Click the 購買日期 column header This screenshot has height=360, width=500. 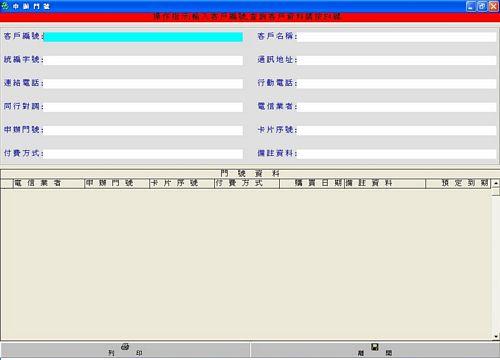click(312, 183)
